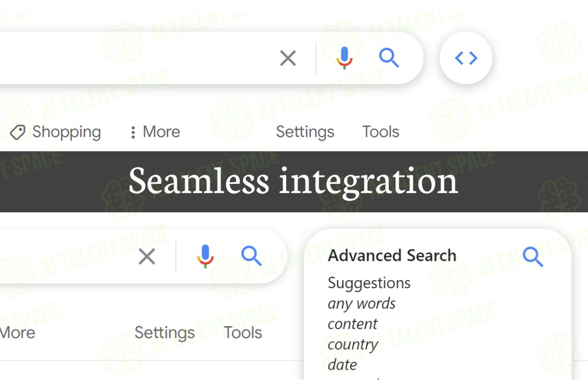588x392 pixels.
Task: Open Settings in the top toolbar
Action: [x=305, y=132]
